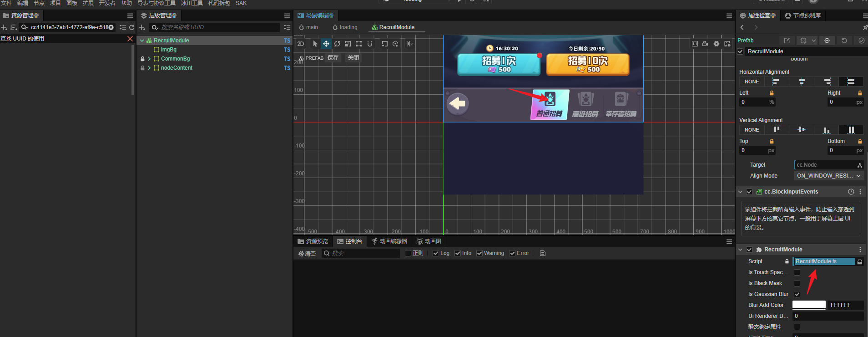The width and height of the screenshot is (868, 337).
Task: Toggle the Error filter checkbox
Action: coord(512,253)
